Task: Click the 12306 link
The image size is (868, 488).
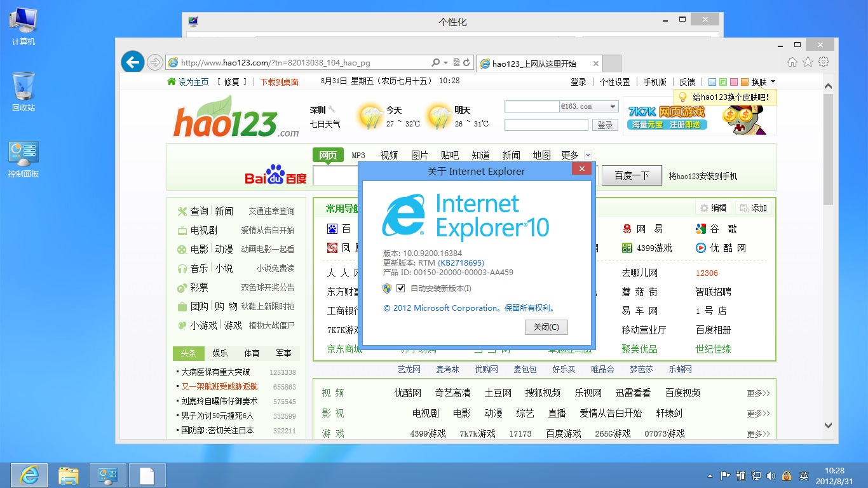Action: [x=707, y=273]
